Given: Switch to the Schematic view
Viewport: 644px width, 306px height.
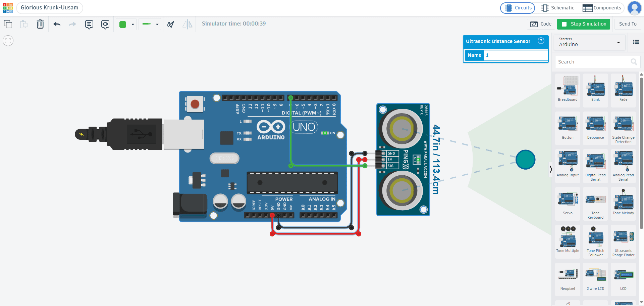Looking at the screenshot, I should point(557,8).
